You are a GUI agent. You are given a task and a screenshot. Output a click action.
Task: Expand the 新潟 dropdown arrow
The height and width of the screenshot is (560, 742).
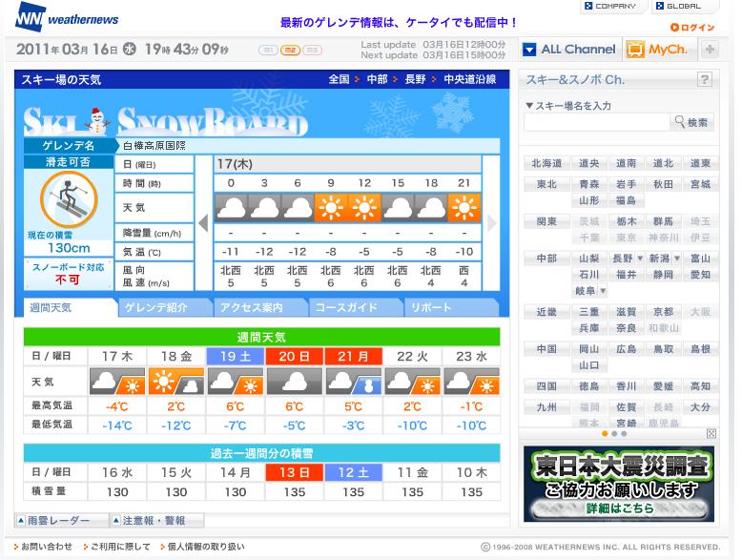(677, 259)
